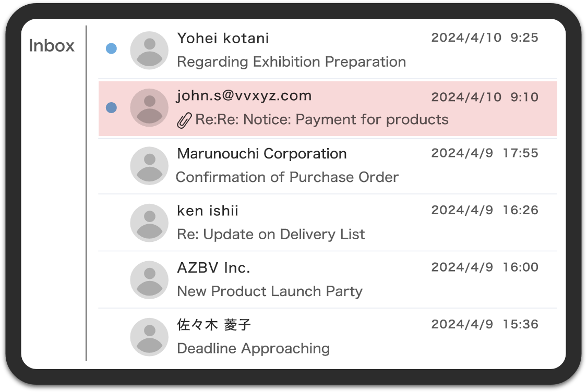Screen dimensions: 587x392
Task: Click 佐々木 菱子's profile avatar
Action: tap(149, 337)
